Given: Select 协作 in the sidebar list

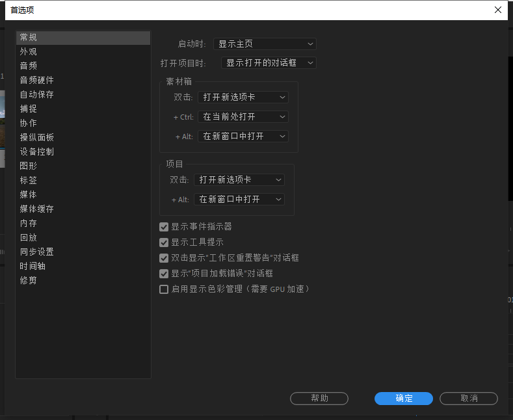Looking at the screenshot, I should 83,123.
